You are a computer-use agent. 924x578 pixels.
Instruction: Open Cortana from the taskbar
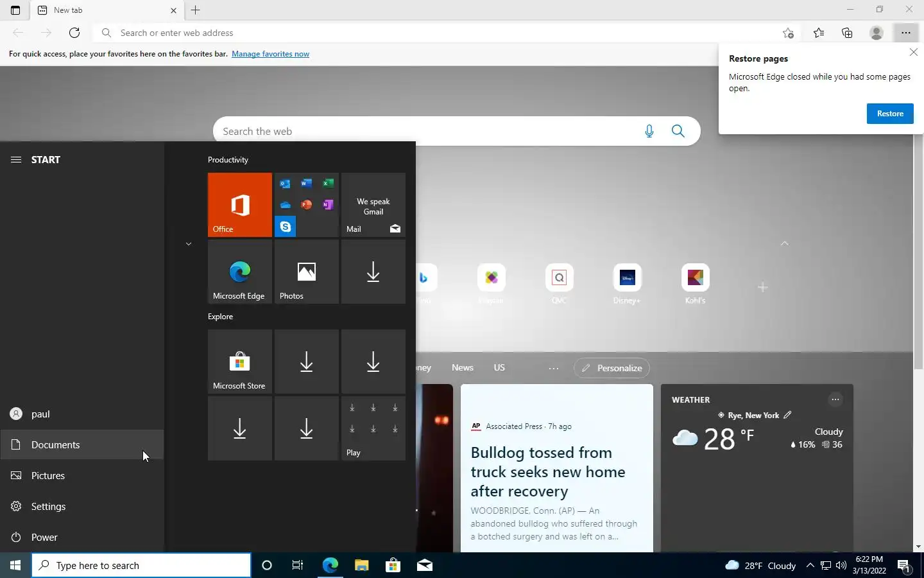click(267, 565)
